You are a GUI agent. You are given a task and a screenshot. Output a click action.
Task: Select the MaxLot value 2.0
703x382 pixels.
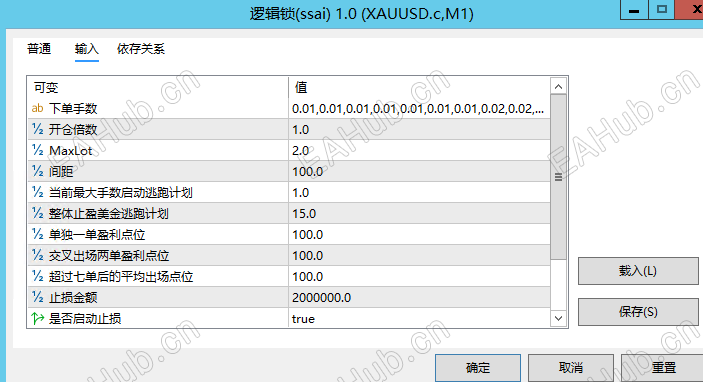coord(419,150)
